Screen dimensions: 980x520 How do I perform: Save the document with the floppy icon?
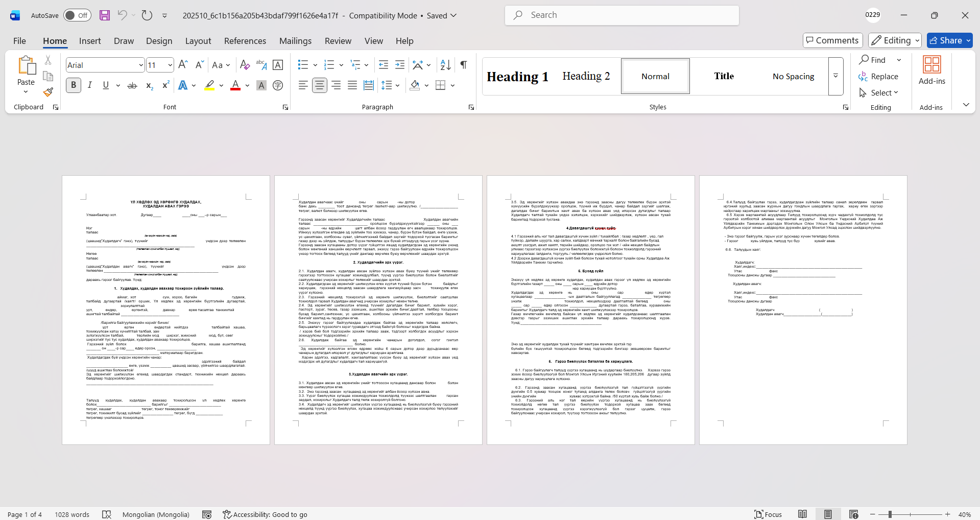[105, 15]
